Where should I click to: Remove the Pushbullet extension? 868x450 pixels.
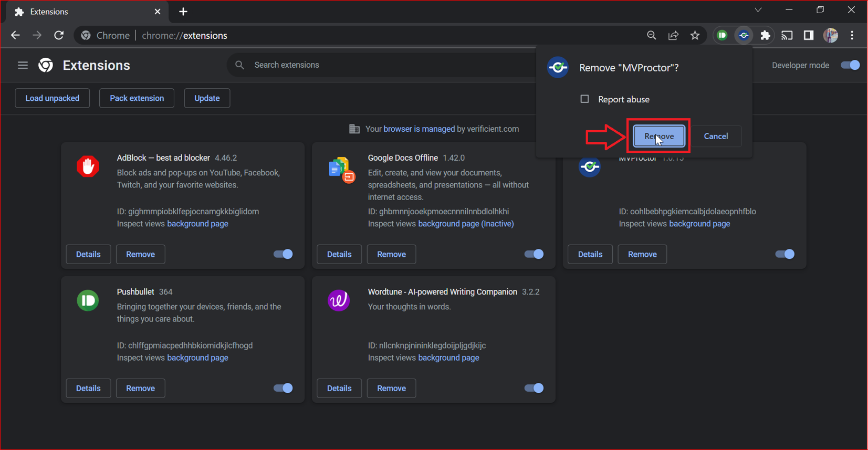coord(140,388)
